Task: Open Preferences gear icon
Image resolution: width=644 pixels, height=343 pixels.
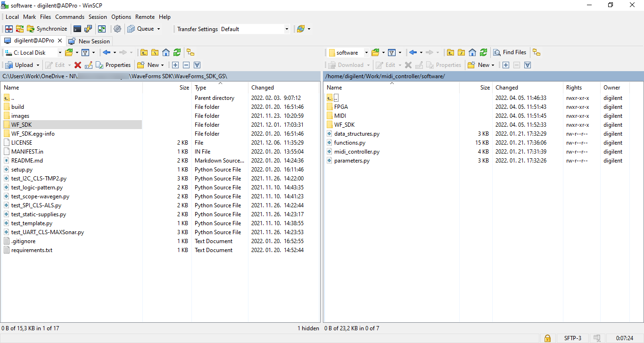Action: pyautogui.click(x=117, y=29)
